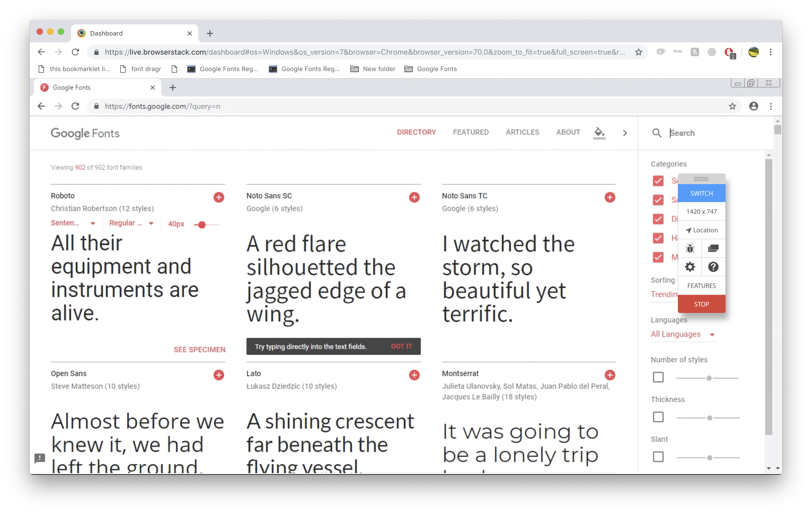Uncheck the second category checkbox
This screenshot has height=514, width=812.
[x=658, y=200]
